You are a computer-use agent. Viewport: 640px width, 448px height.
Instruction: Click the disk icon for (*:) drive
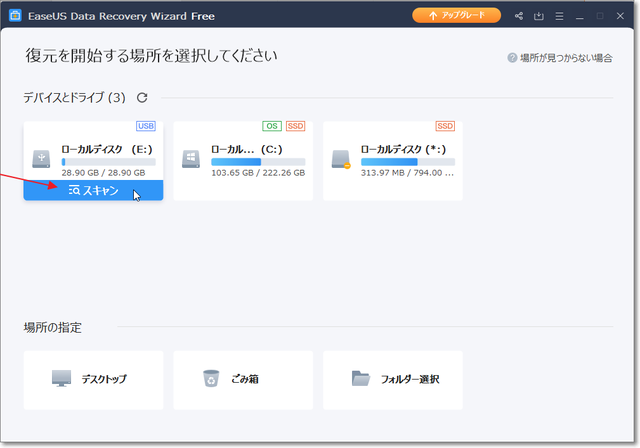click(x=340, y=159)
